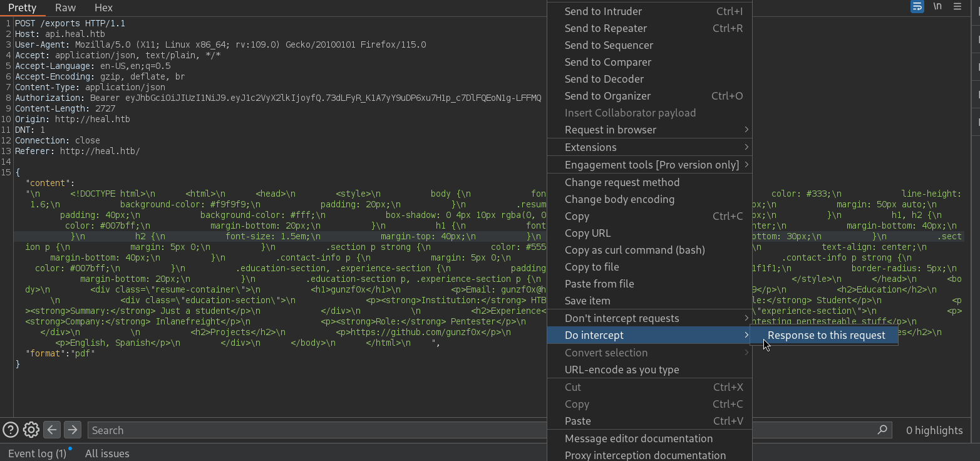Toggle the non-printable characters \n button
Image resolution: width=980 pixels, height=461 pixels.
(937, 6)
